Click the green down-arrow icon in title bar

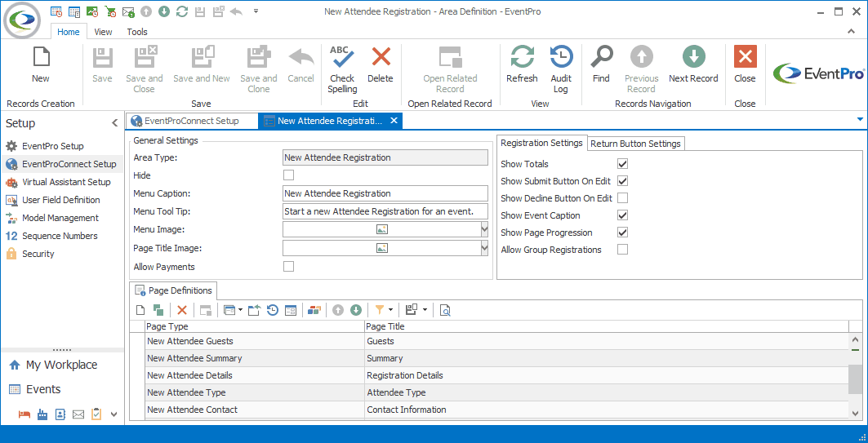[x=164, y=11]
